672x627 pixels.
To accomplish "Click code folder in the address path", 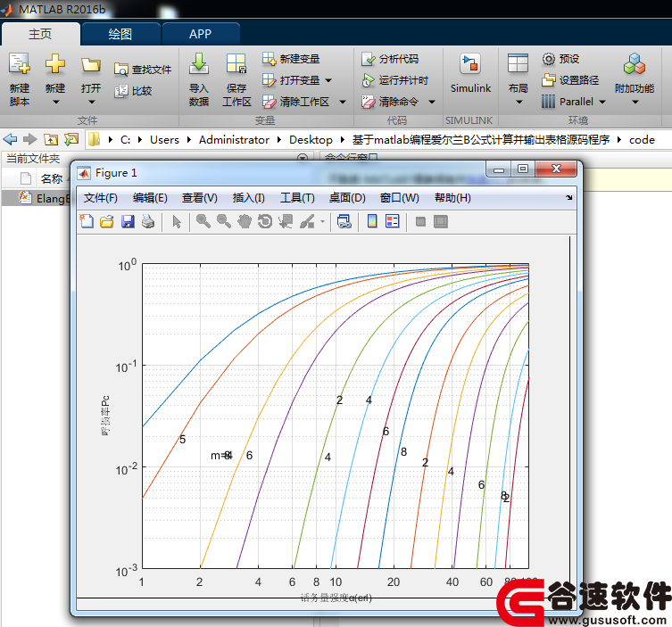I will pos(642,140).
